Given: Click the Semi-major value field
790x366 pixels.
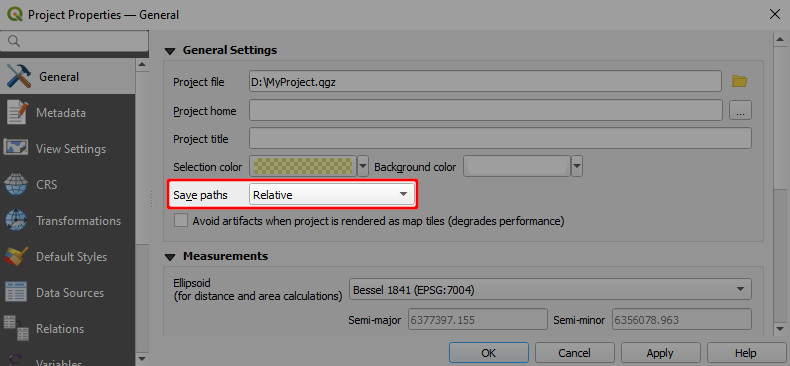Looking at the screenshot, I should pyautogui.click(x=477, y=320).
